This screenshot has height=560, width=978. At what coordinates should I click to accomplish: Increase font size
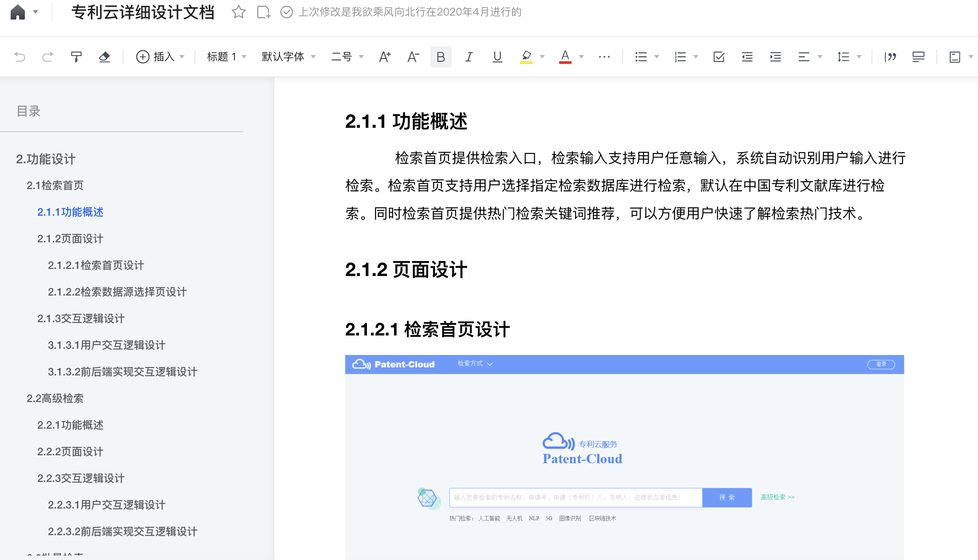385,57
